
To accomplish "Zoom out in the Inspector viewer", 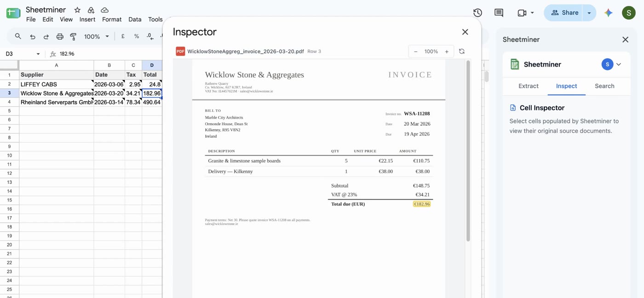I will tap(416, 52).
